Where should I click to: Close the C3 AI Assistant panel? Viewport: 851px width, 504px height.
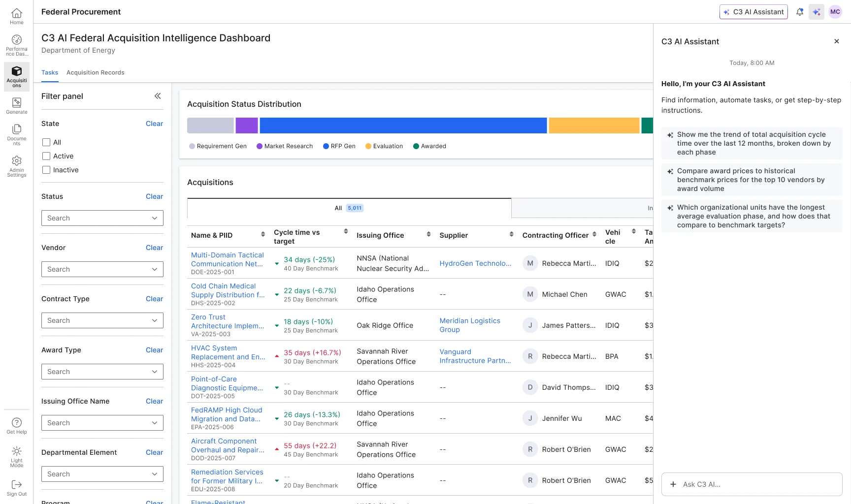tap(837, 41)
